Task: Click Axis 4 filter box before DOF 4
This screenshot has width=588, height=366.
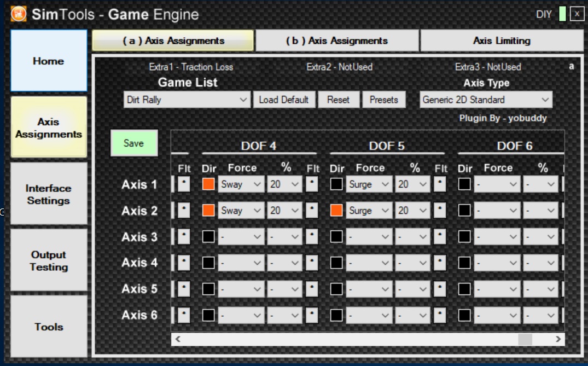Action: click(x=184, y=263)
